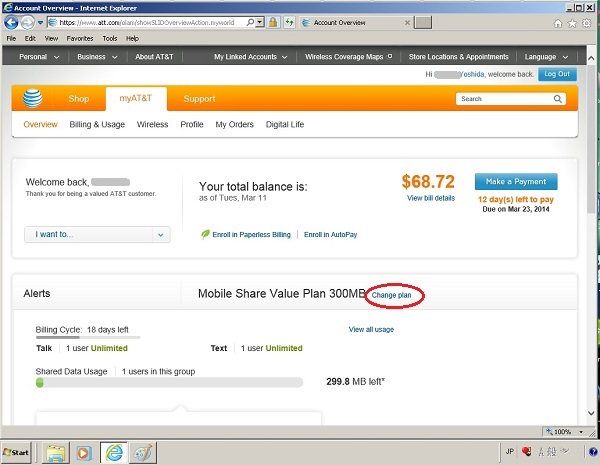Expand the Language dropdown

pos(546,57)
